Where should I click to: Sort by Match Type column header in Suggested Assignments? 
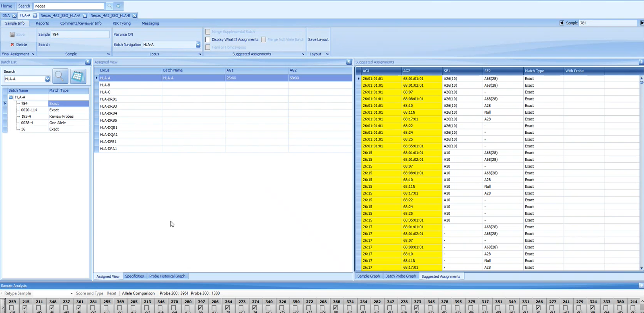(x=543, y=71)
